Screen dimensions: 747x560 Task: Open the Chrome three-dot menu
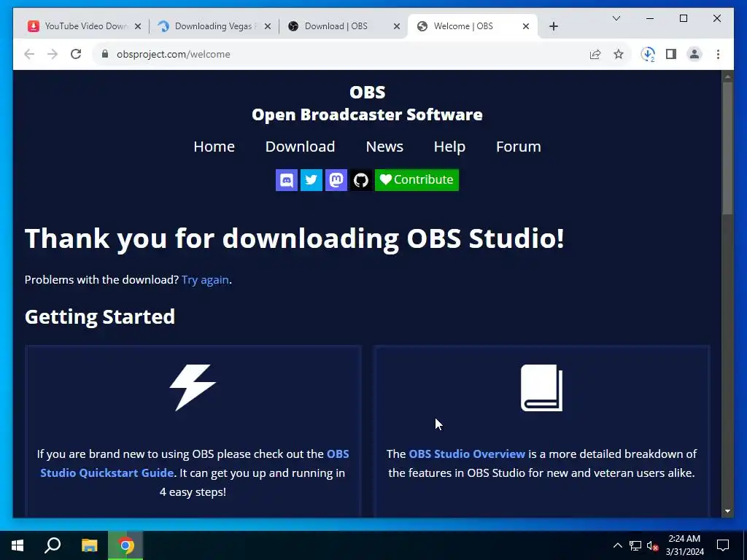[x=718, y=54]
